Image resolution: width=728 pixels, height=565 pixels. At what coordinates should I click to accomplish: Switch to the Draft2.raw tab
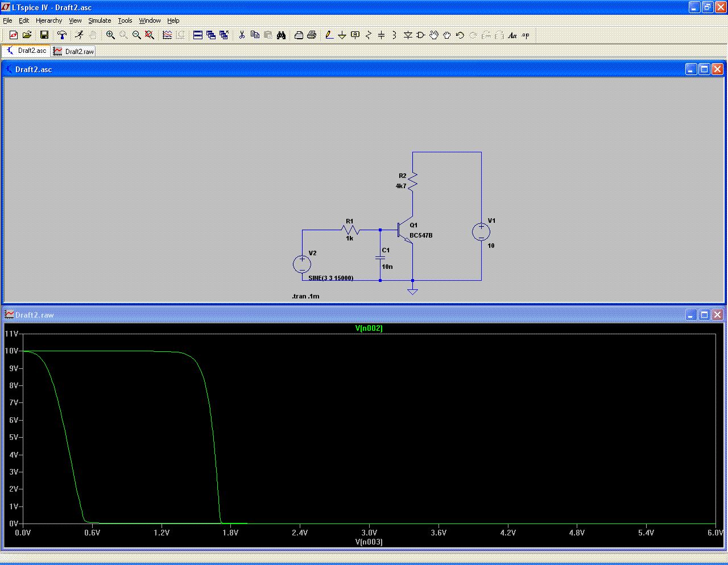[x=74, y=51]
